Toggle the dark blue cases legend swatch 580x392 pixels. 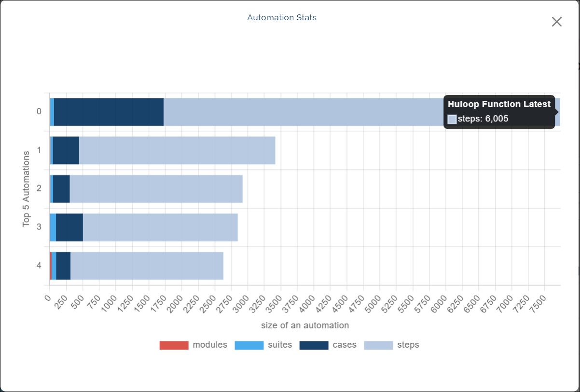[x=314, y=345]
